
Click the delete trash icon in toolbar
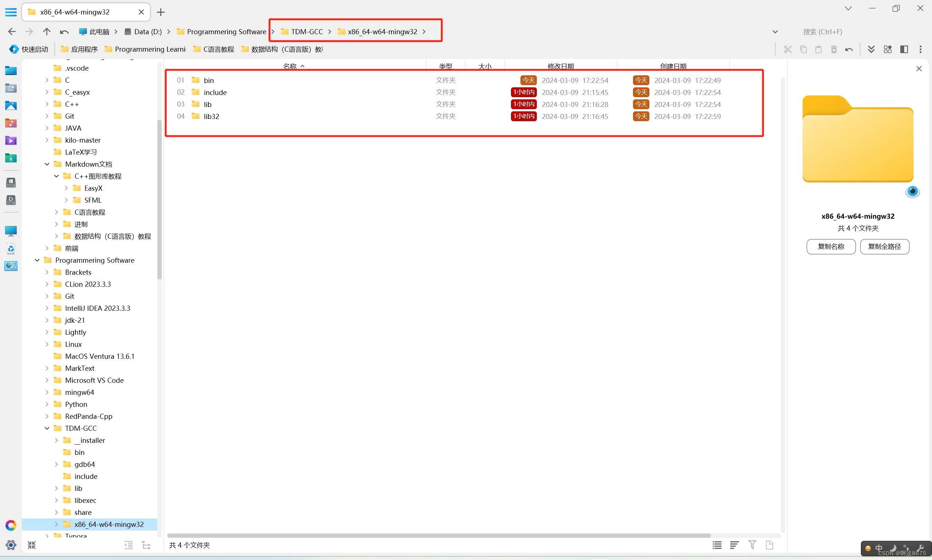834,49
